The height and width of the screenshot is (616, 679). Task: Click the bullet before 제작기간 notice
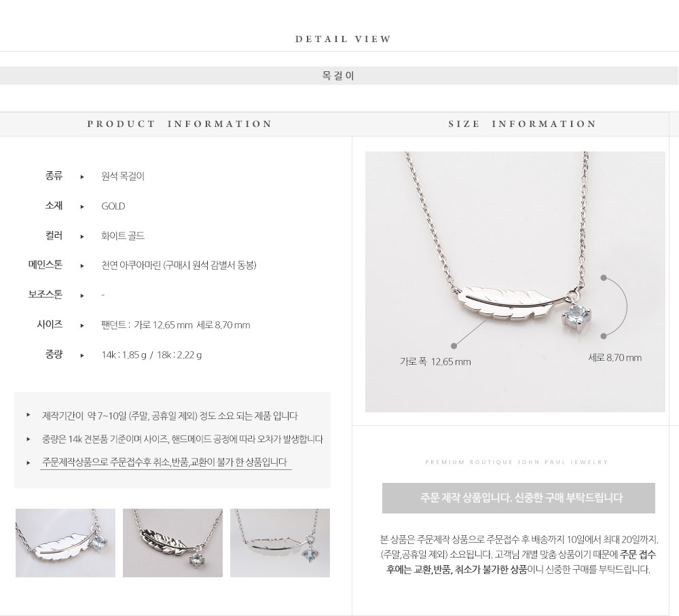(29, 415)
